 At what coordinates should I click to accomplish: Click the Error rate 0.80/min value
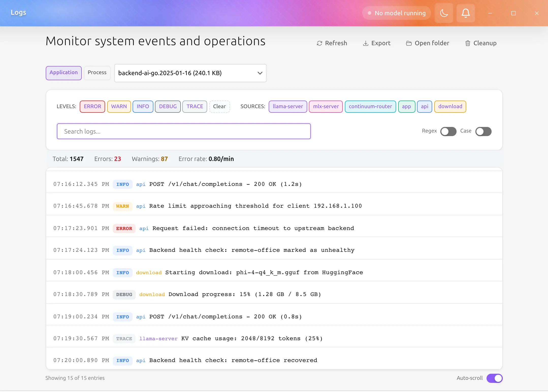221,159
